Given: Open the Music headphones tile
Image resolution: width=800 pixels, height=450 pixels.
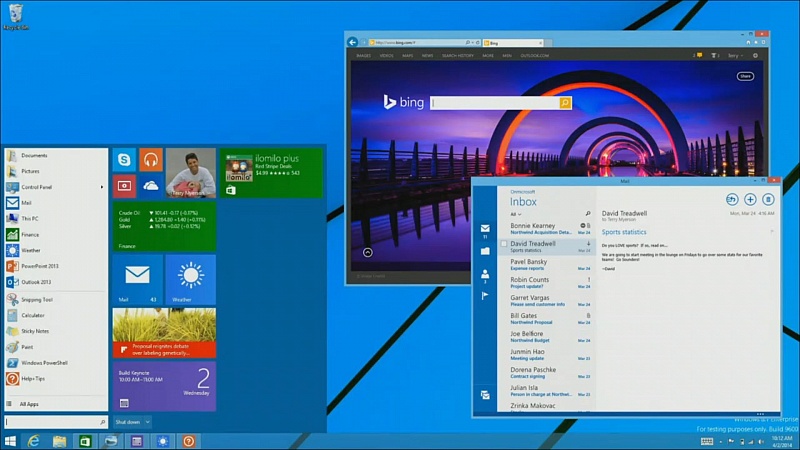Looking at the screenshot, I should pos(151,159).
